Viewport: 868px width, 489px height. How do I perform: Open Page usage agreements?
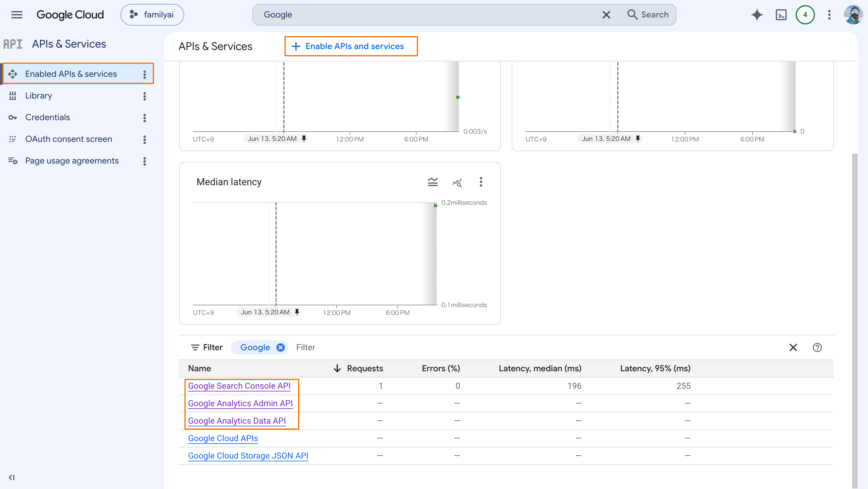click(x=72, y=161)
